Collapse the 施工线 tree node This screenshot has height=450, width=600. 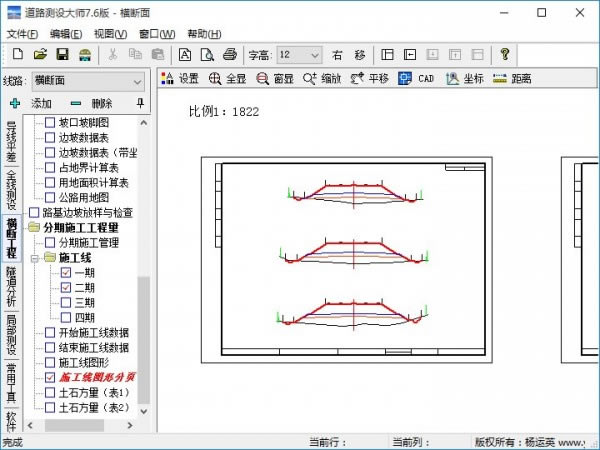(x=36, y=257)
